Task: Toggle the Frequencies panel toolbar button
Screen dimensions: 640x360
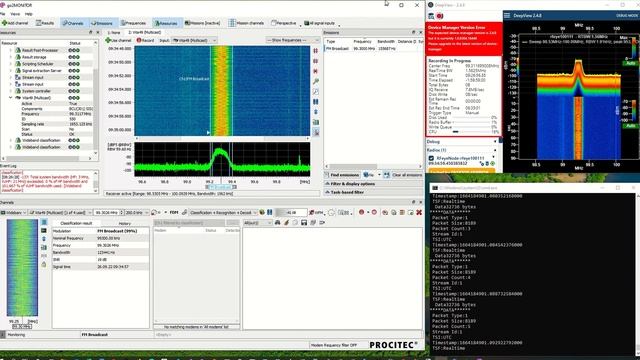Action: click(x=133, y=23)
